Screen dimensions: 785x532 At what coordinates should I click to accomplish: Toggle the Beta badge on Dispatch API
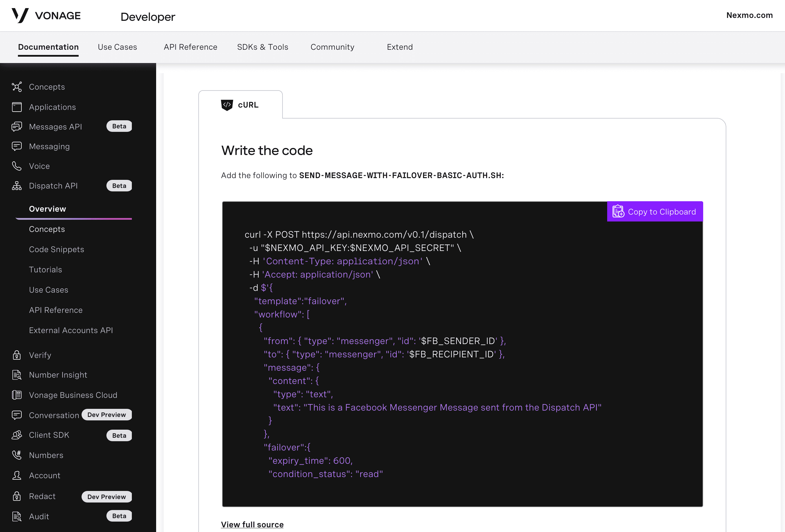(119, 185)
